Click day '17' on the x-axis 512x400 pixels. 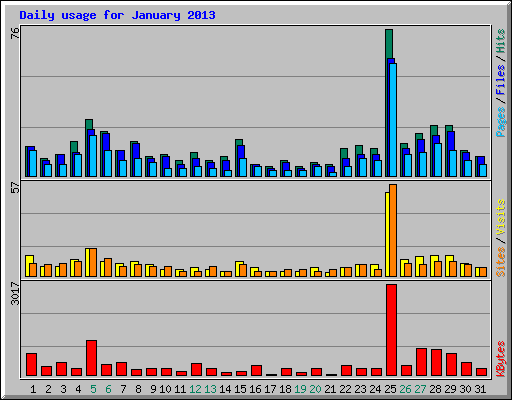pos(270,389)
